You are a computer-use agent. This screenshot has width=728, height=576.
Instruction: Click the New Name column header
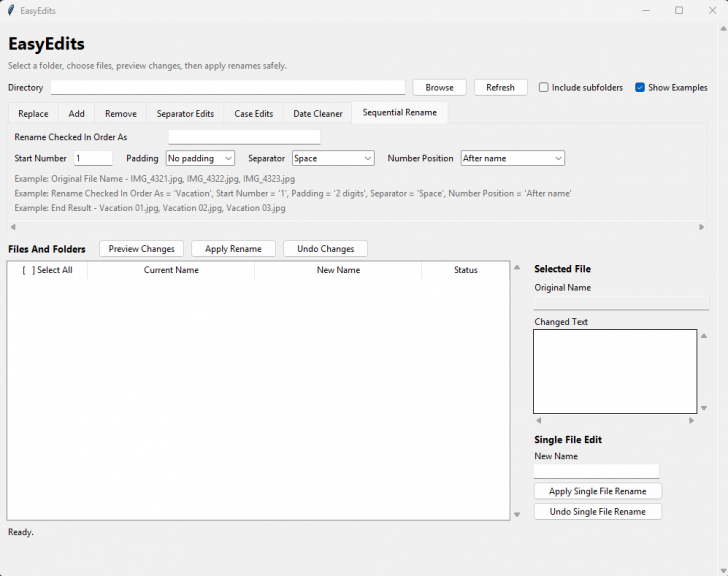pyautogui.click(x=338, y=270)
